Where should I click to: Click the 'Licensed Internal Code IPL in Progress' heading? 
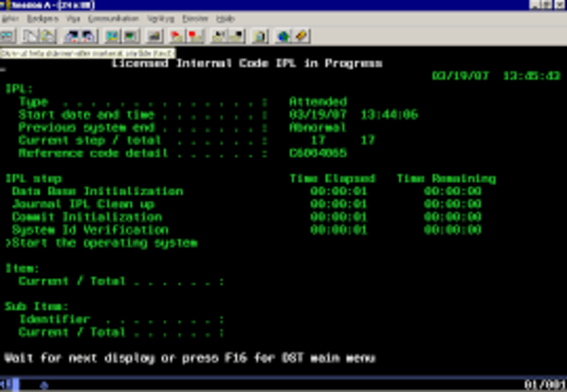pyautogui.click(x=247, y=64)
